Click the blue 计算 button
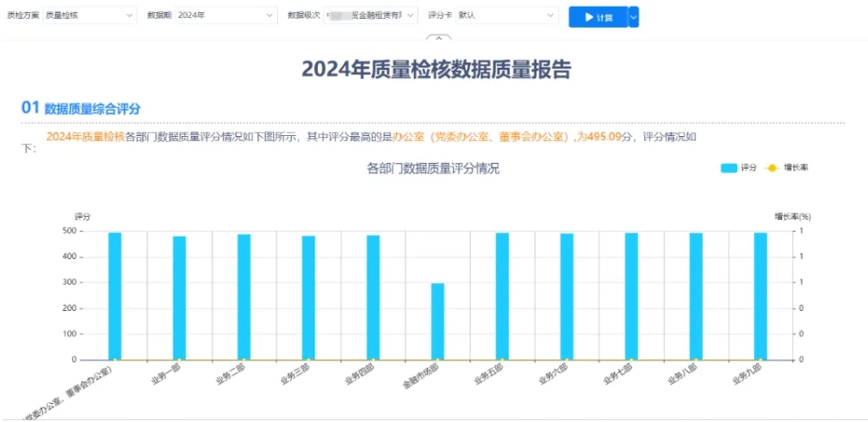This screenshot has width=868, height=422. 598,16
